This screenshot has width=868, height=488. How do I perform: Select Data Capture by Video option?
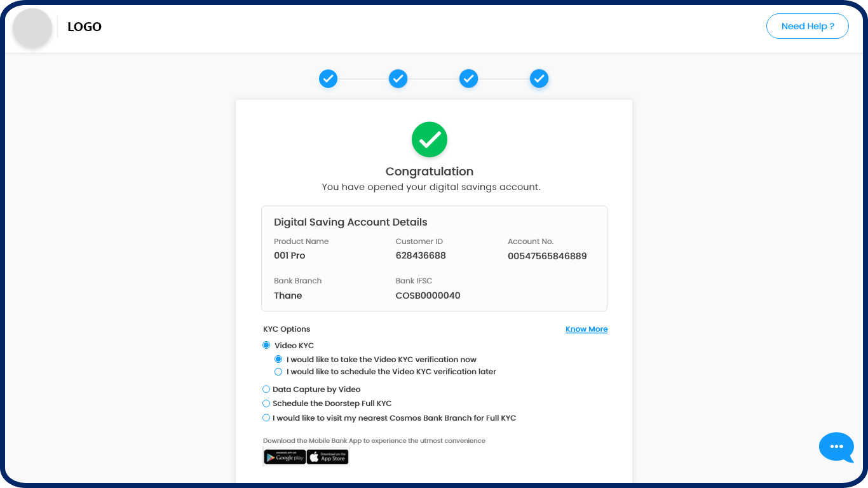point(266,390)
